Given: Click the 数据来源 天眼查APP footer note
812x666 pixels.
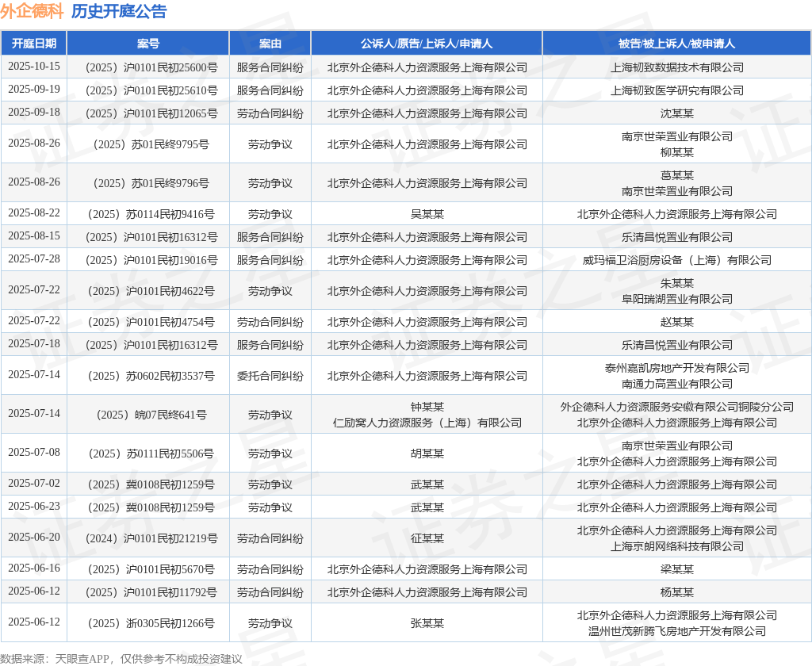Looking at the screenshot, I should click(x=121, y=659).
